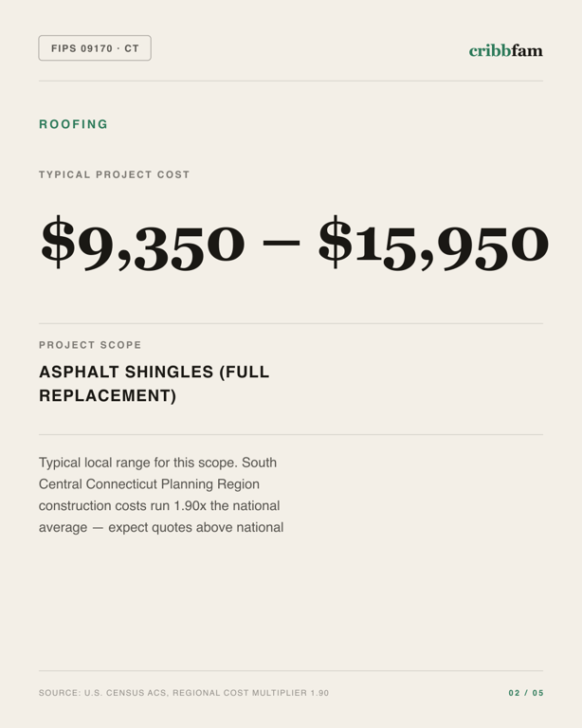Click the Typical Project Cost heading

click(x=114, y=174)
